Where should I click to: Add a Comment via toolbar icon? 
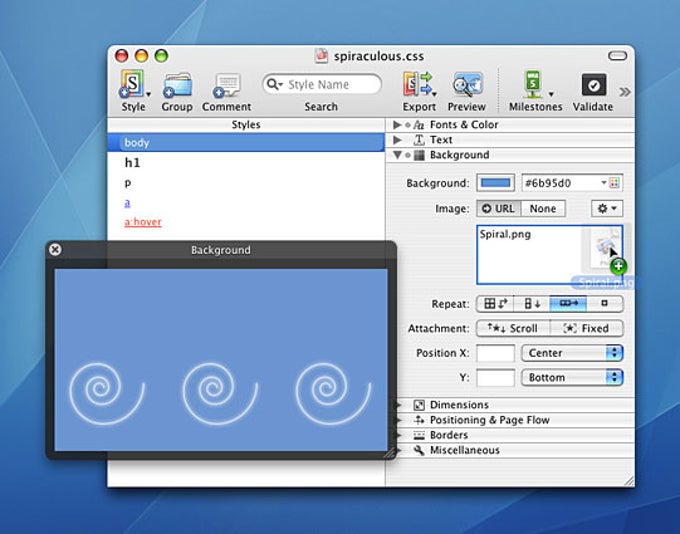click(226, 85)
